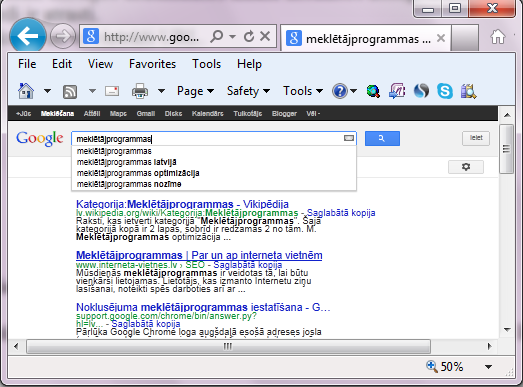Click the blue swirl toolbar icon
This screenshot has height=387, width=523.
pos(421,91)
